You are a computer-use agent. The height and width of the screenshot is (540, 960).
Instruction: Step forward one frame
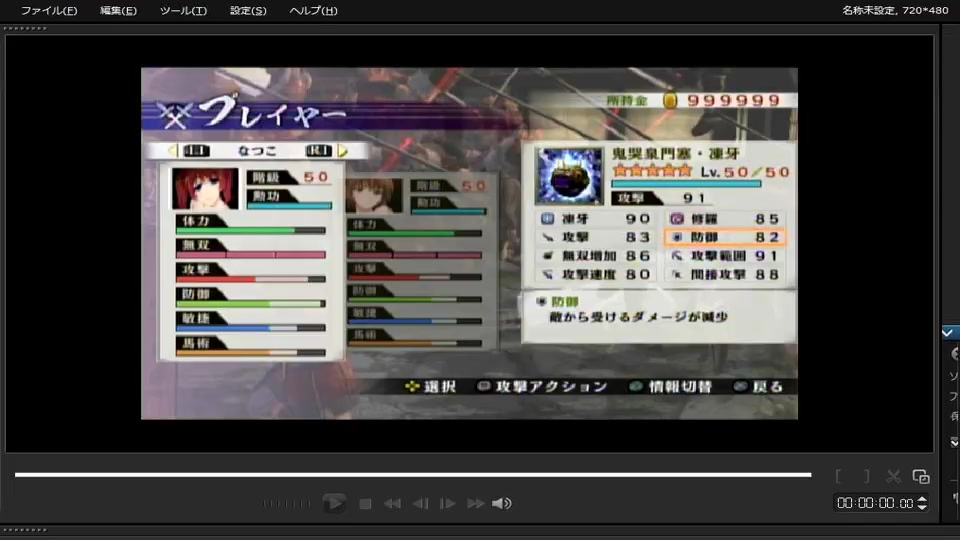448,503
